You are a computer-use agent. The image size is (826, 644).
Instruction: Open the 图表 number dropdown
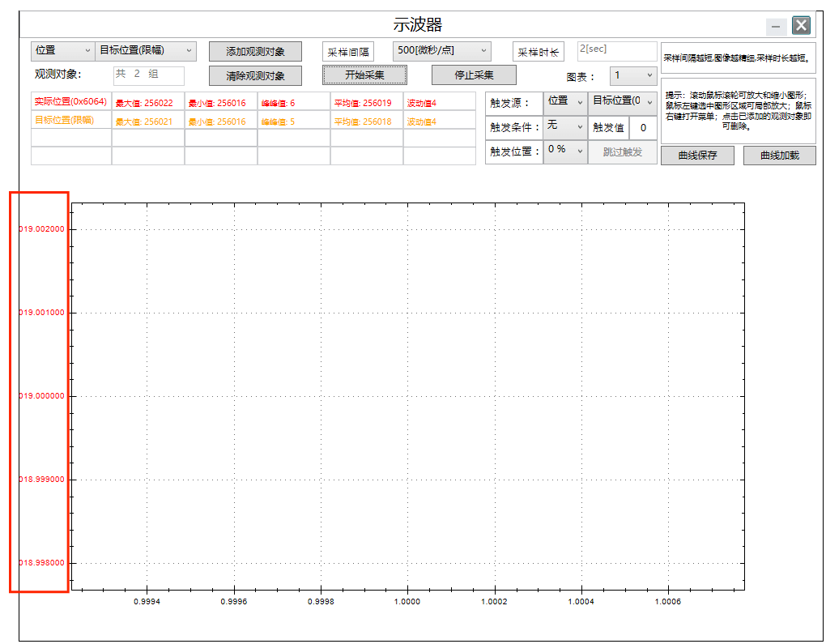(632, 75)
